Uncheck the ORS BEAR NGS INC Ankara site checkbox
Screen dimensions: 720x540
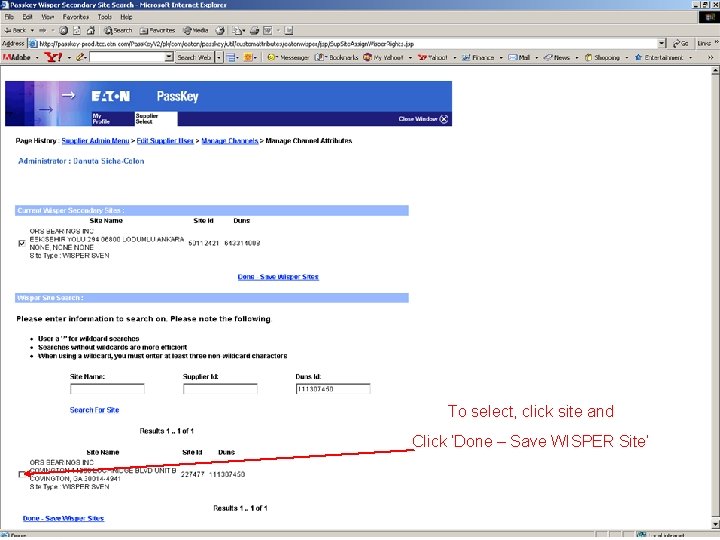22,243
